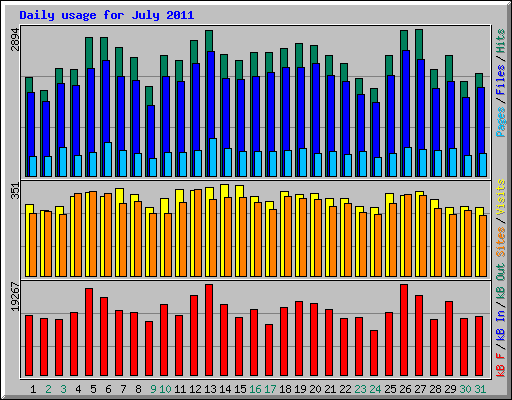Select day 5 on the x-axis
Screen dimensions: 512x400
(x=93, y=389)
